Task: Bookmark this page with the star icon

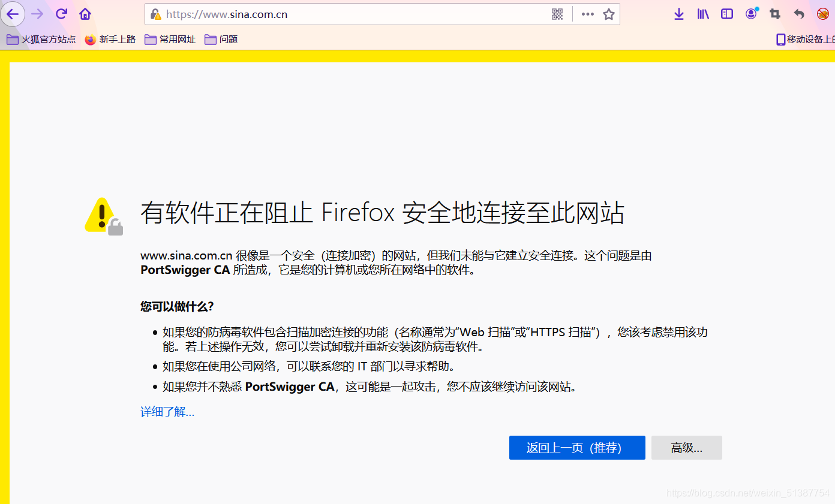Action: pos(609,14)
